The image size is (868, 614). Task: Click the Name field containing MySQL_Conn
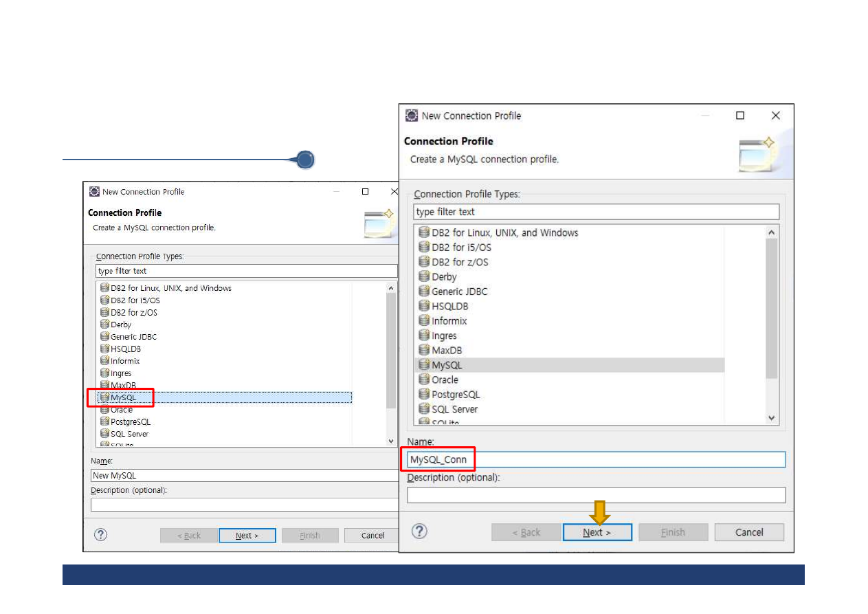pyautogui.click(x=595, y=459)
